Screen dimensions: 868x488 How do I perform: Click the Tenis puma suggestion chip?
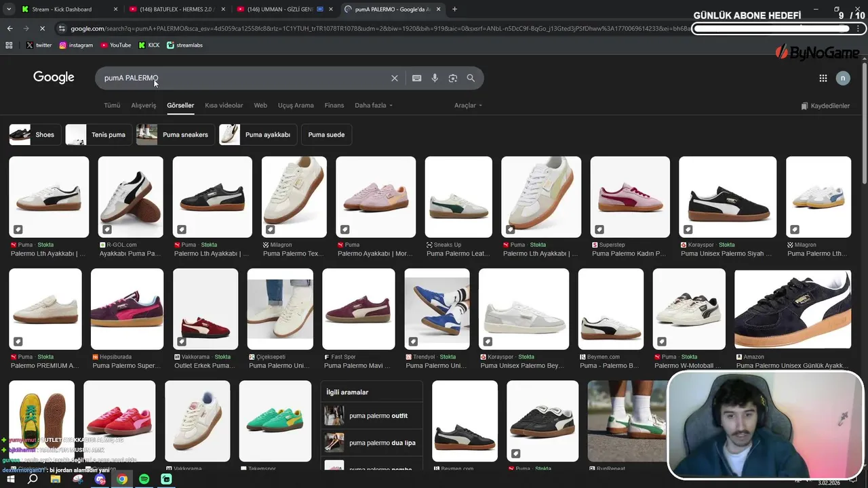[98, 135]
